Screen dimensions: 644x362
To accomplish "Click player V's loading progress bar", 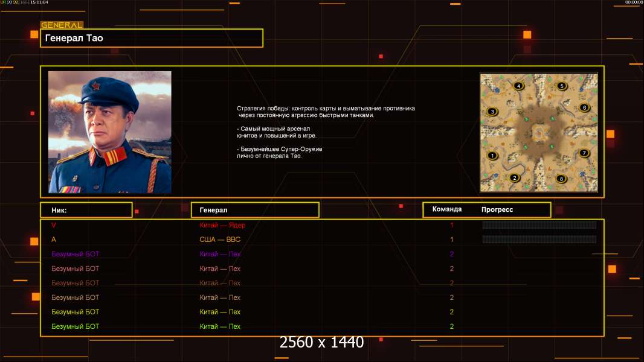I will tap(539, 224).
